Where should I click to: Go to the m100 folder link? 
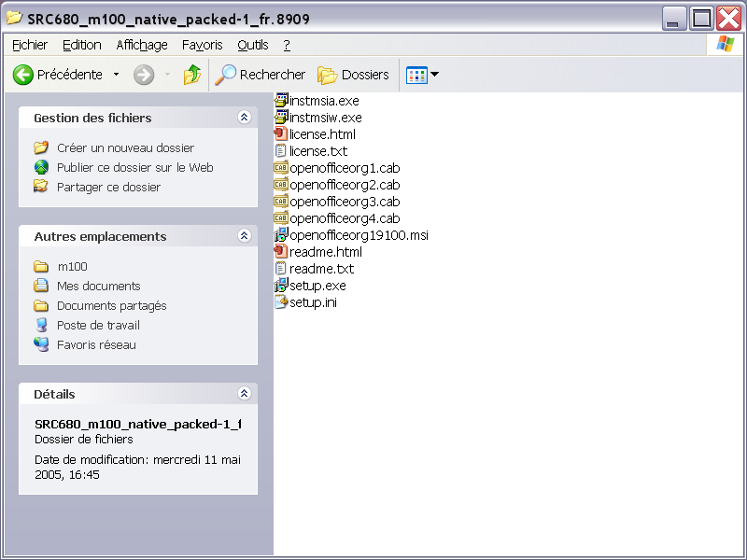pos(73,267)
